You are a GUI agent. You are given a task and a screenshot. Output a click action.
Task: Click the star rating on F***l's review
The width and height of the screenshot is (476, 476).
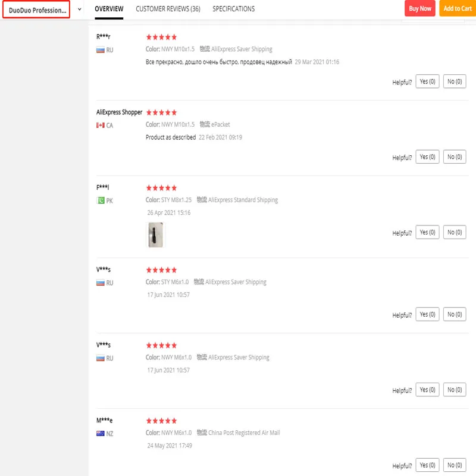(x=161, y=188)
